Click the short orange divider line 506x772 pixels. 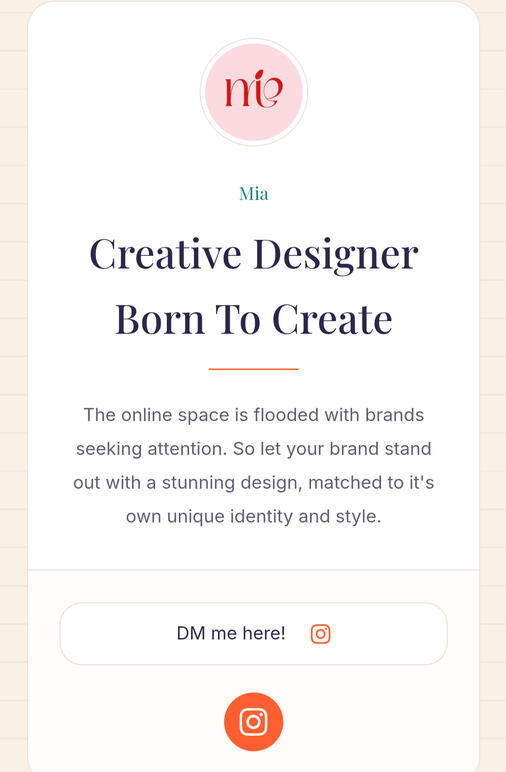click(253, 368)
